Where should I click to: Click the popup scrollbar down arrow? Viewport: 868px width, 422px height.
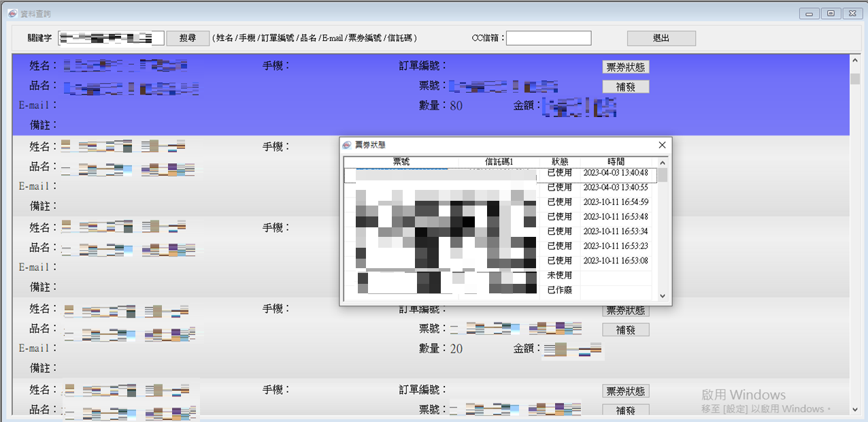pos(662,296)
